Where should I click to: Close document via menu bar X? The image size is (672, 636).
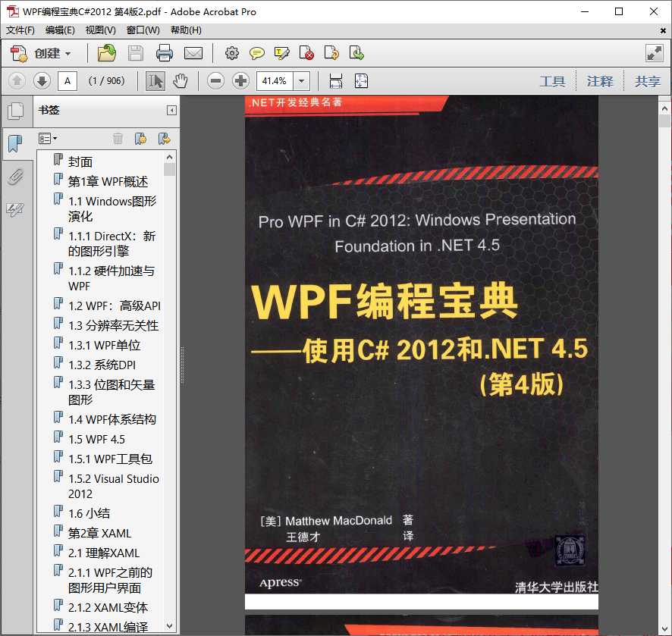663,31
